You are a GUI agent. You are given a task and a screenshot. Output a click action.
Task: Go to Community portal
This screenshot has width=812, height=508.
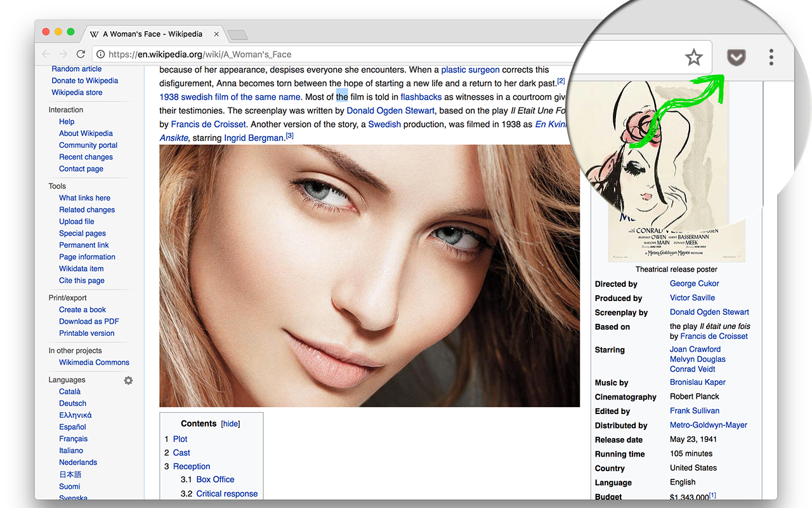coord(88,145)
